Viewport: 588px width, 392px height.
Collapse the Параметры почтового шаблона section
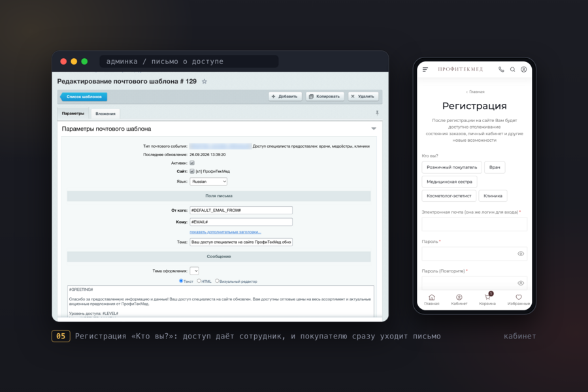click(374, 129)
